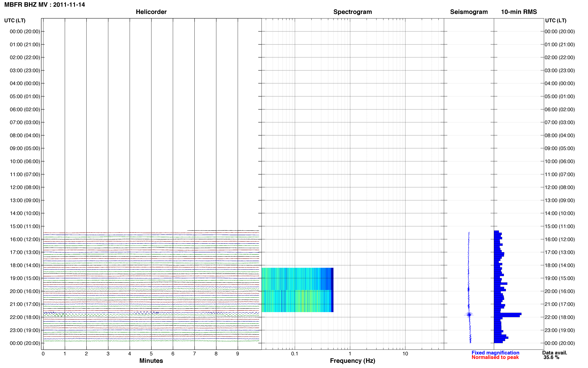This screenshot has height=368, width=588.
Task: Click the '10' frequency axis tick
Action: 405,354
